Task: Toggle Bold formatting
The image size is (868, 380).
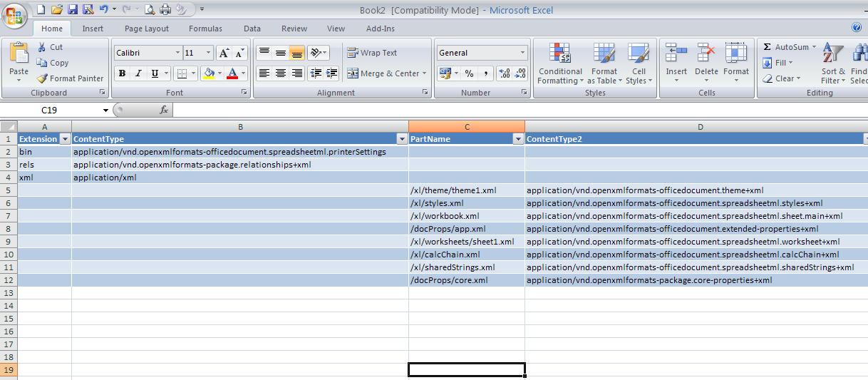Action: click(122, 73)
